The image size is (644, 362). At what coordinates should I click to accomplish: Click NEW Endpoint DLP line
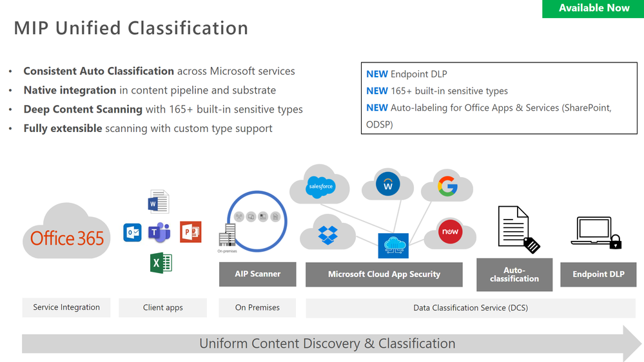click(407, 74)
